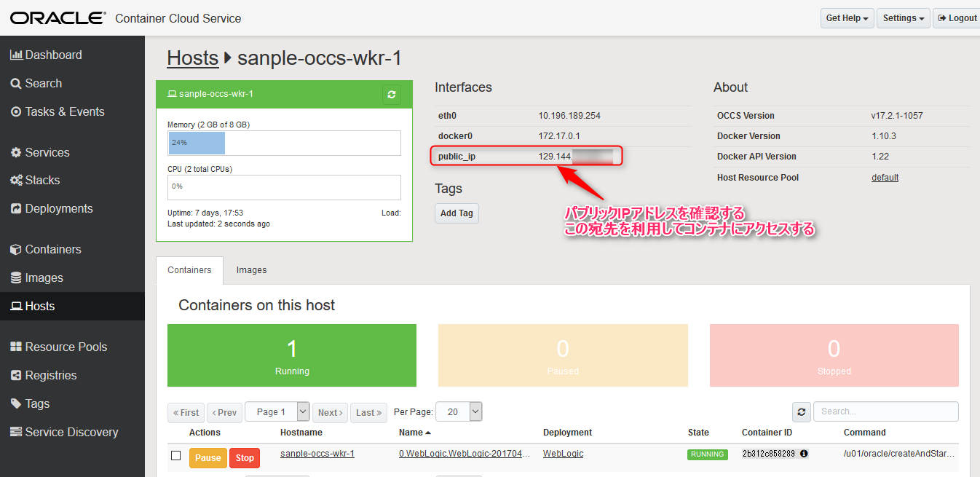This screenshot has width=980, height=477.
Task: Go to Next page
Action: [330, 412]
